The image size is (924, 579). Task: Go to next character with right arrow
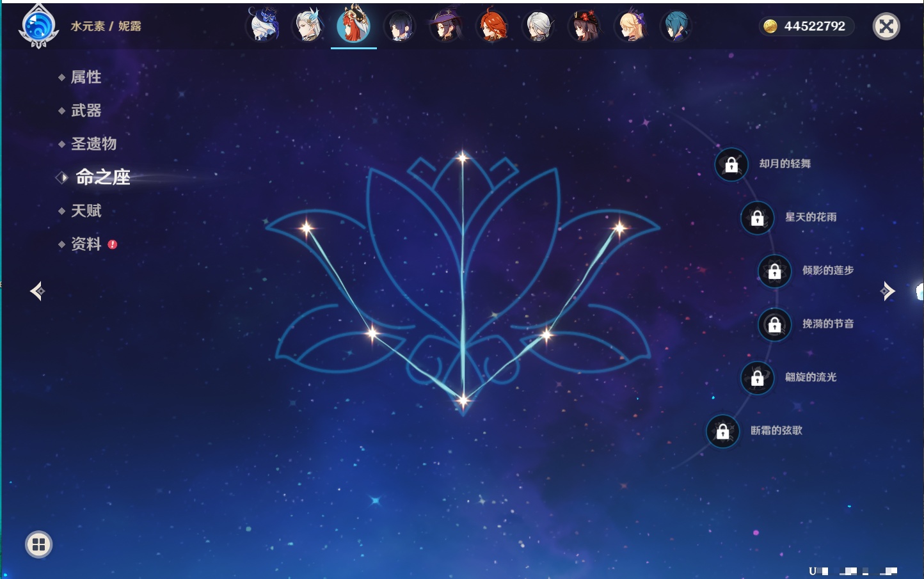(x=888, y=291)
